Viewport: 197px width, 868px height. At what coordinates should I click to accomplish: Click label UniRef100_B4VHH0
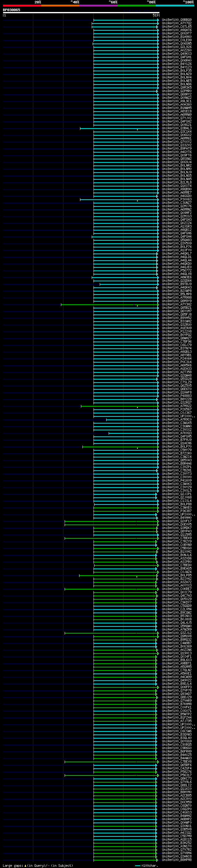pos(177,518)
